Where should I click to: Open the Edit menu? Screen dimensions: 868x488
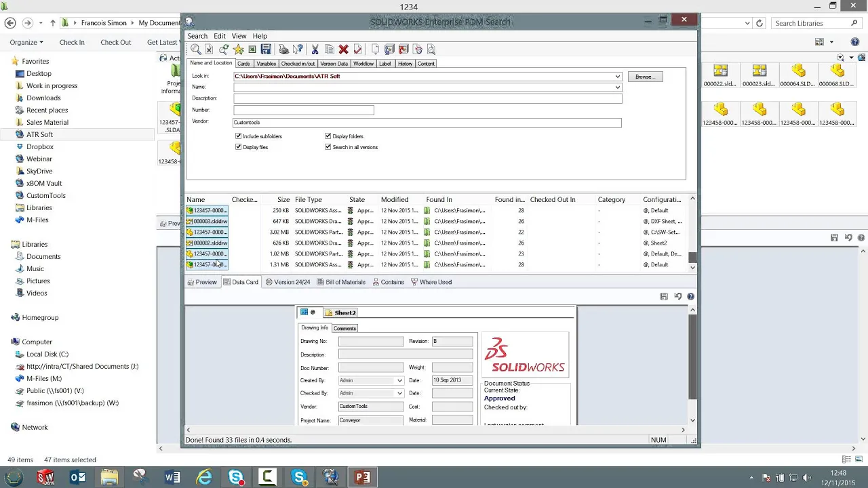220,36
